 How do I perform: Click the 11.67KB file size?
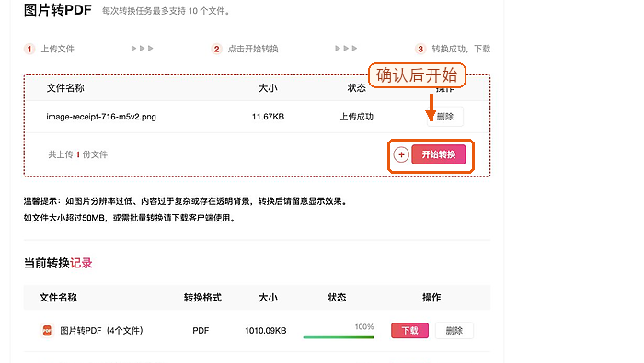point(268,117)
